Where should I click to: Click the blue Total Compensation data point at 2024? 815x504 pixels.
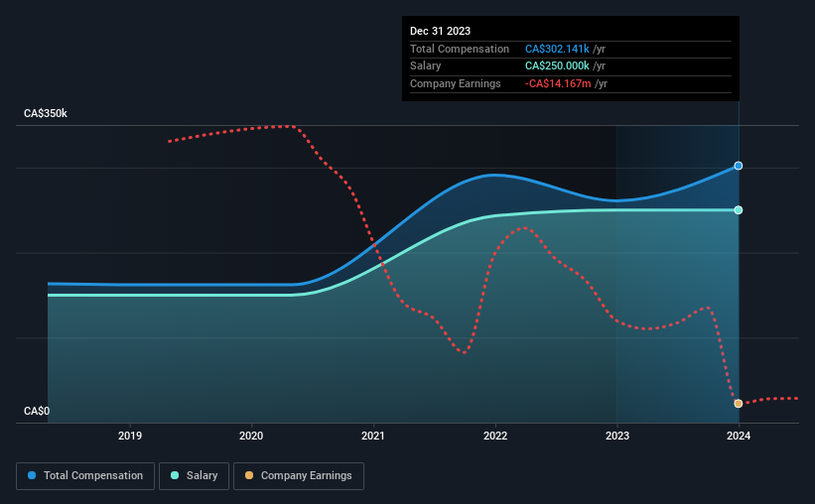[739, 166]
